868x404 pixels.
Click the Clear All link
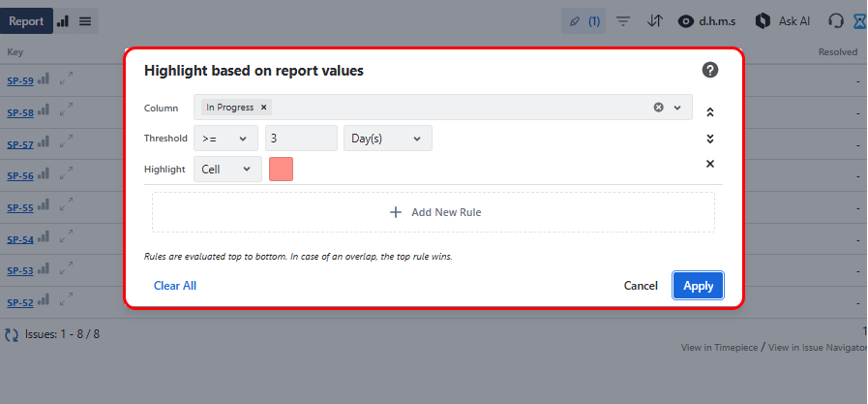tap(175, 286)
